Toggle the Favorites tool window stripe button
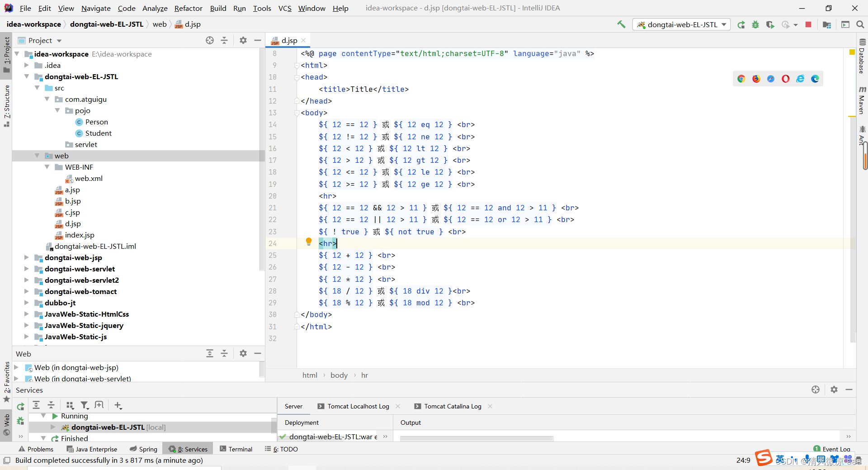868x470 pixels. [x=6, y=381]
